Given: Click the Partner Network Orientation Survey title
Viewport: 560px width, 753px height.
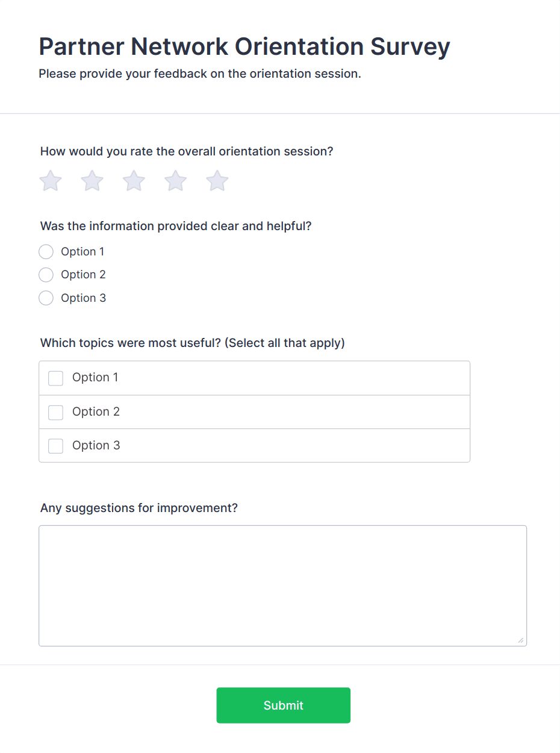Looking at the screenshot, I should (244, 46).
